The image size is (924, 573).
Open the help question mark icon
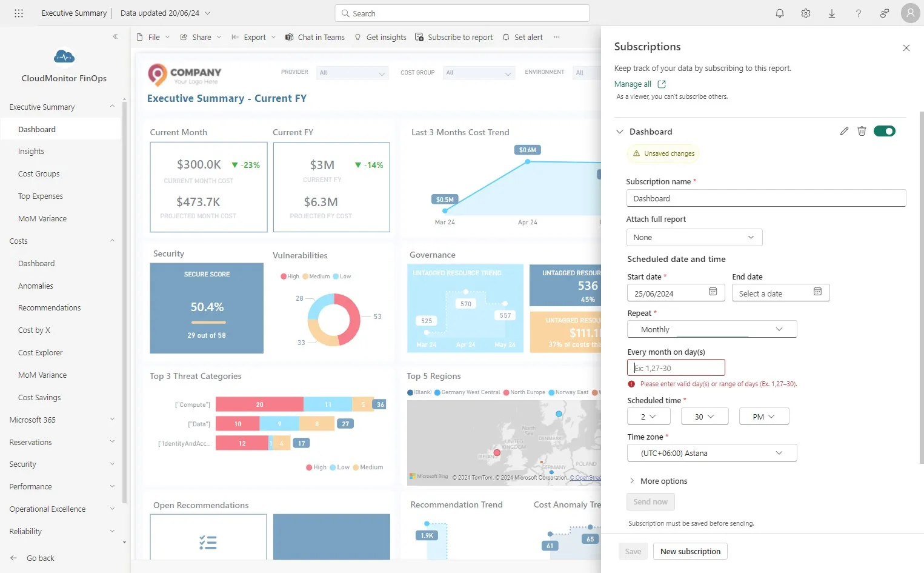tap(859, 13)
